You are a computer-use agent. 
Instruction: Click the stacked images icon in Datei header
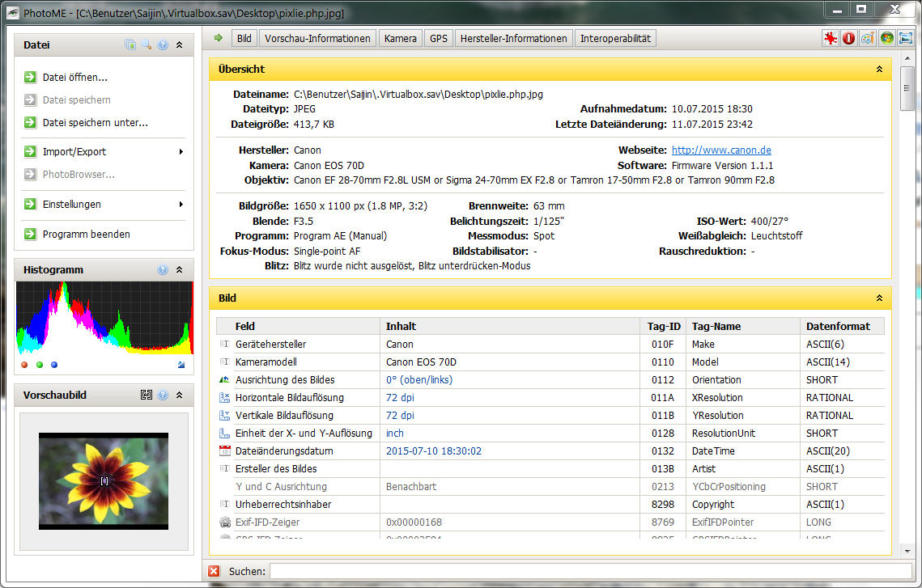(x=130, y=45)
